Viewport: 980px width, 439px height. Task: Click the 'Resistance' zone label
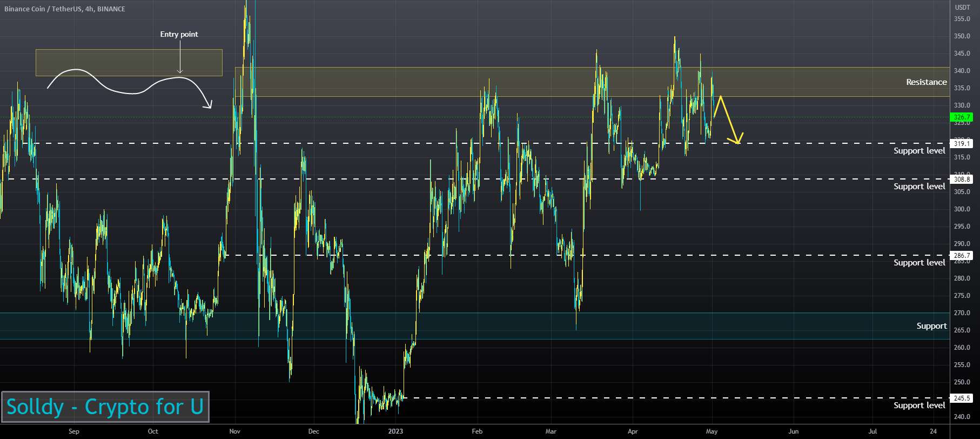click(927, 82)
